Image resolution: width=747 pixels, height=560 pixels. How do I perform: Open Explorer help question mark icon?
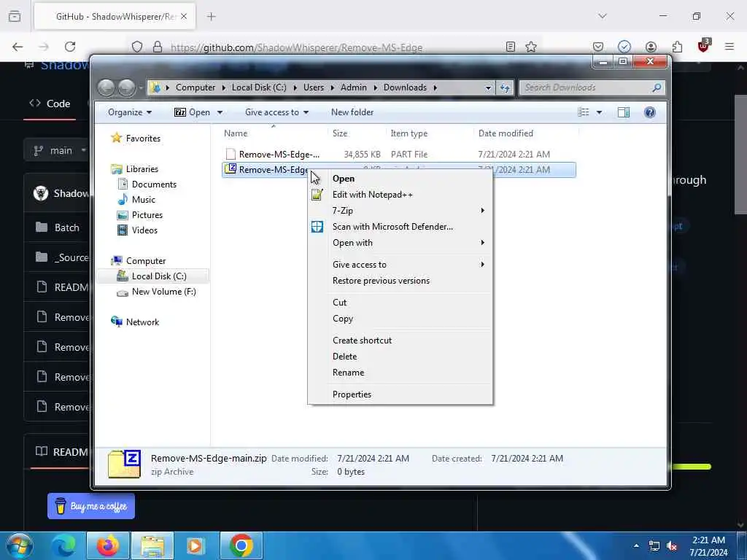(650, 112)
